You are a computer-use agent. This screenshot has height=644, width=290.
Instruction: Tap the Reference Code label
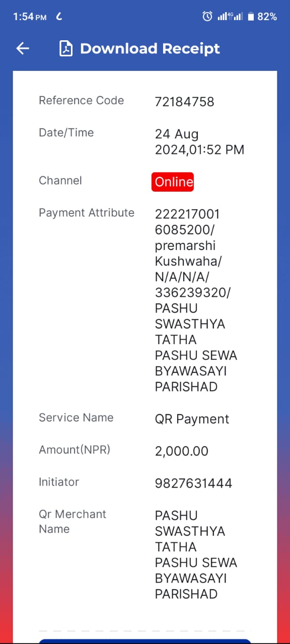82,101
